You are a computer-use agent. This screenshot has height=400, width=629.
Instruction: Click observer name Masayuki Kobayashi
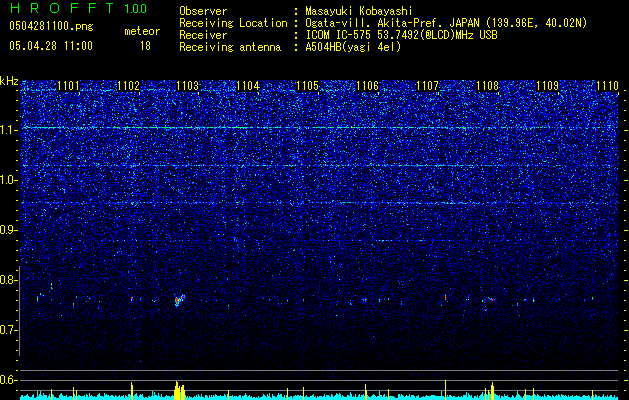point(359,12)
